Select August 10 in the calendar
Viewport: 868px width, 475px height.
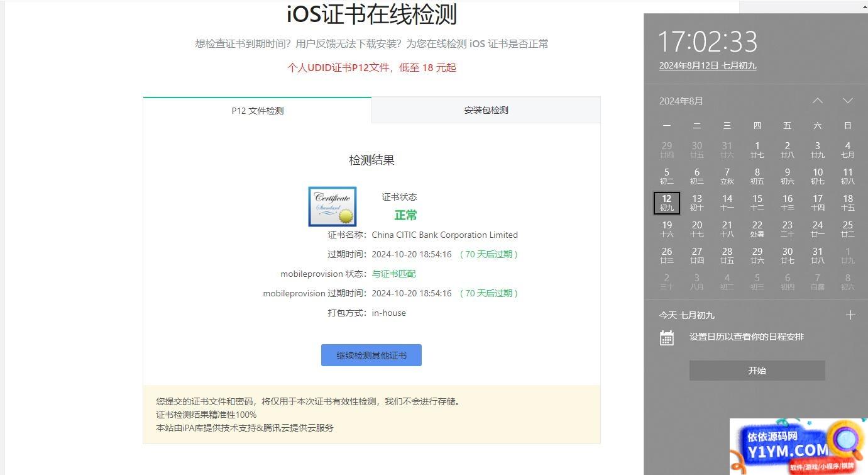[817, 176]
